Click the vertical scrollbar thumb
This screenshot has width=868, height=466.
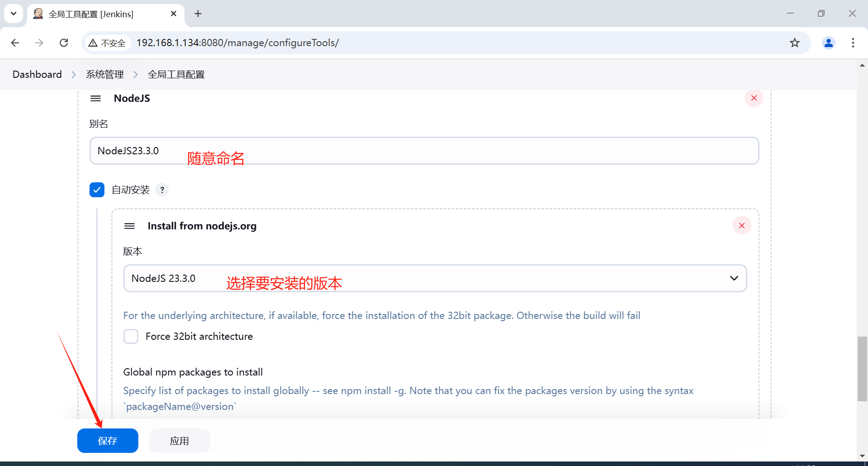click(x=862, y=369)
